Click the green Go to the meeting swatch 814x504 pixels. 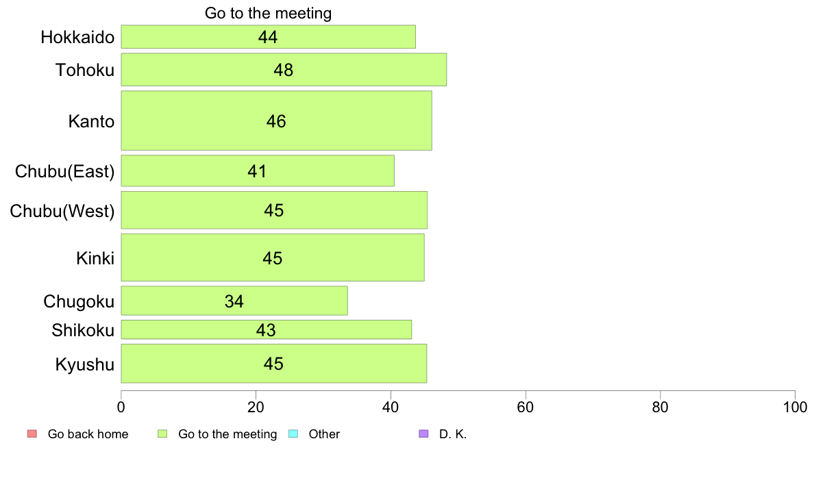pyautogui.click(x=162, y=434)
